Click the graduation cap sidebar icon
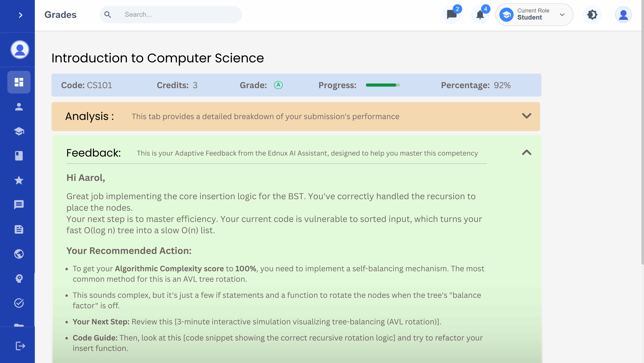644x363 pixels. tap(19, 131)
